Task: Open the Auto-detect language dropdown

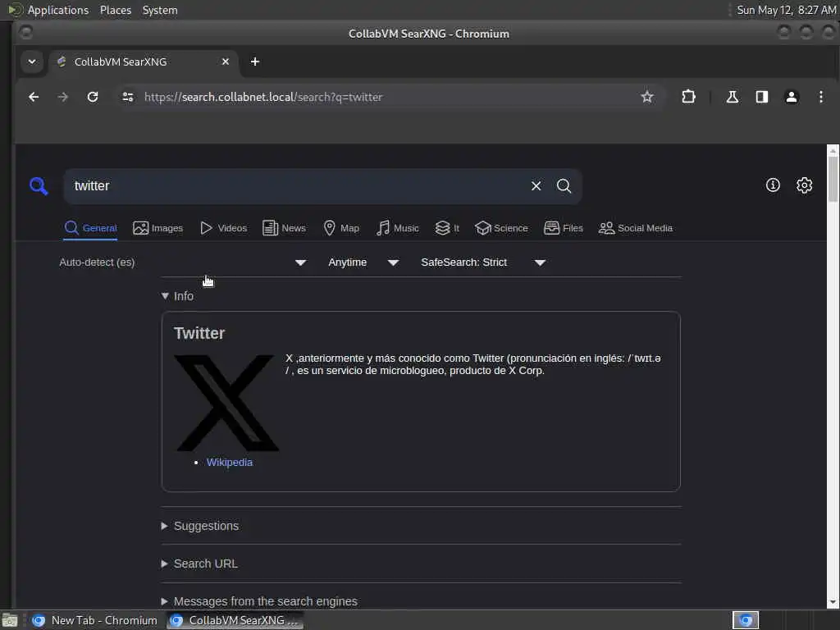Action: click(182, 262)
